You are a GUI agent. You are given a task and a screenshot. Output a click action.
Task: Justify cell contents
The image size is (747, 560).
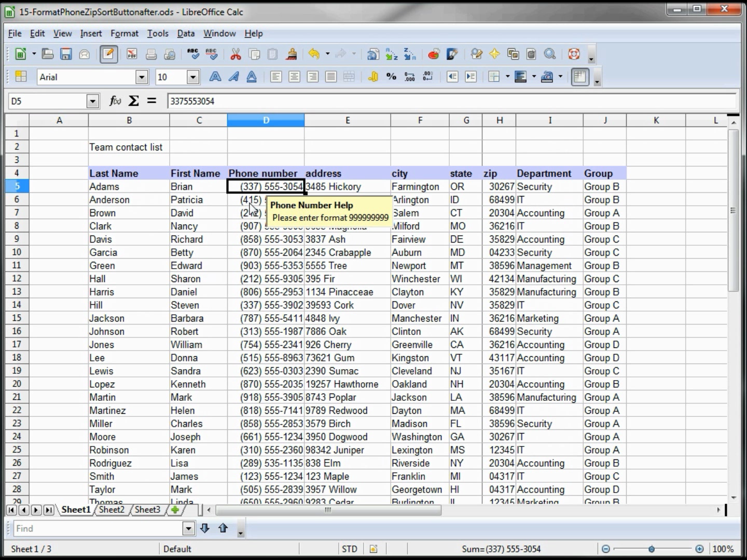tap(331, 77)
